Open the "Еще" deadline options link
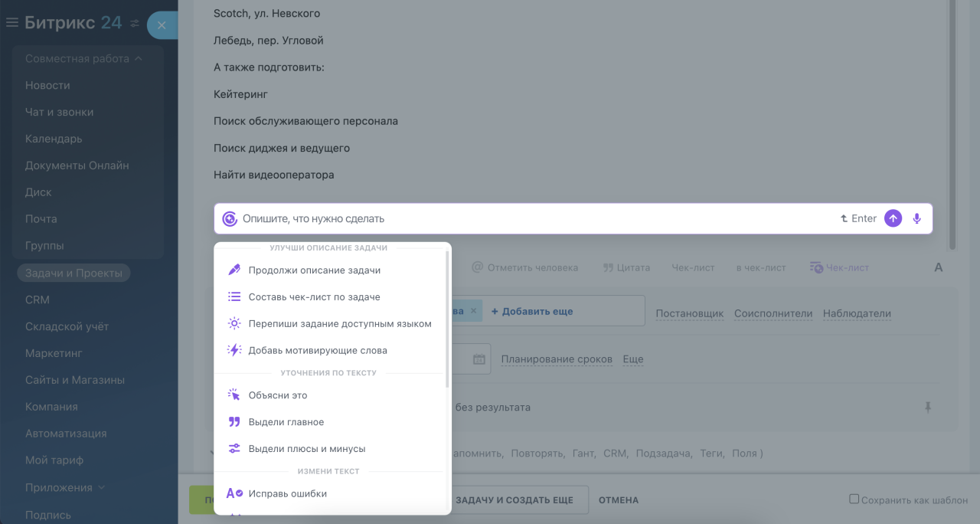This screenshot has width=980, height=524. 632,359
